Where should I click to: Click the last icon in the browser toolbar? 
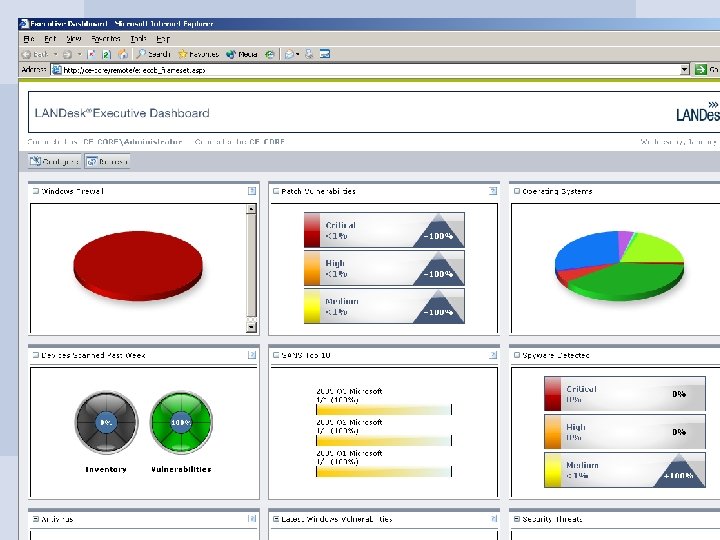(325, 54)
